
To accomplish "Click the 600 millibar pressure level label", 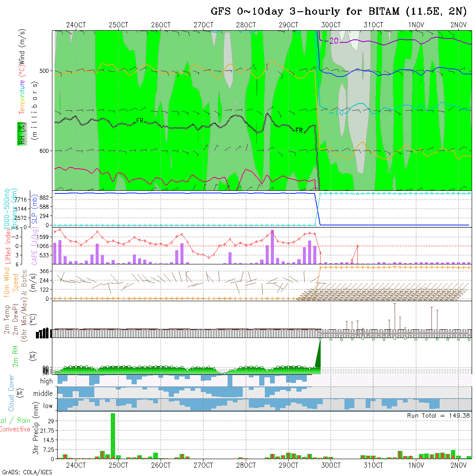I will 45,151.
